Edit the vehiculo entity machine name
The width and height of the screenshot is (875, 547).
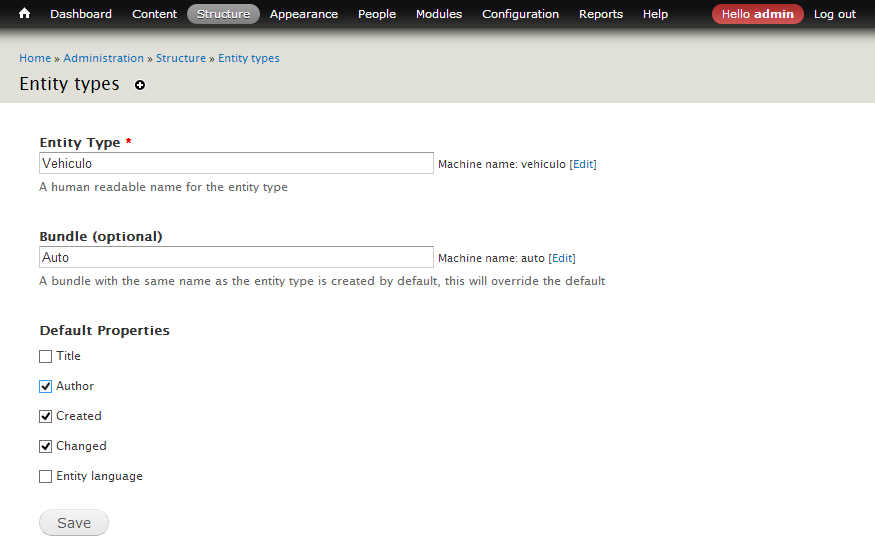[x=583, y=164]
